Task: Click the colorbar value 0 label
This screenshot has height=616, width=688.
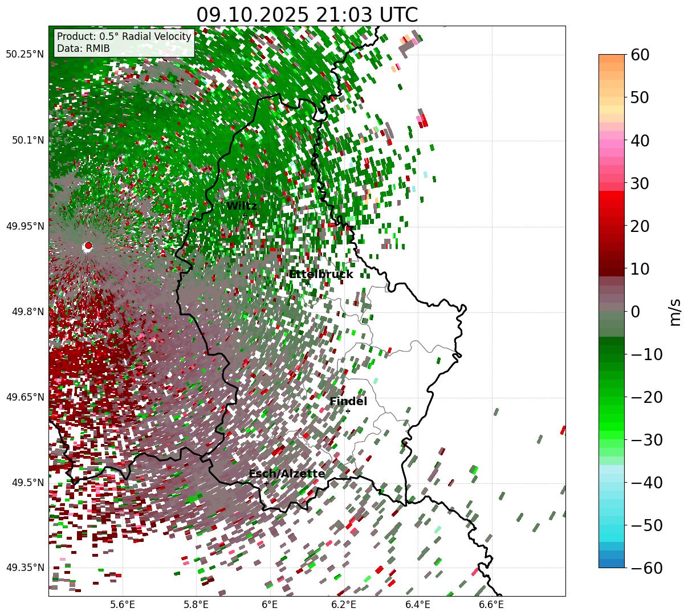Action: pos(634,311)
